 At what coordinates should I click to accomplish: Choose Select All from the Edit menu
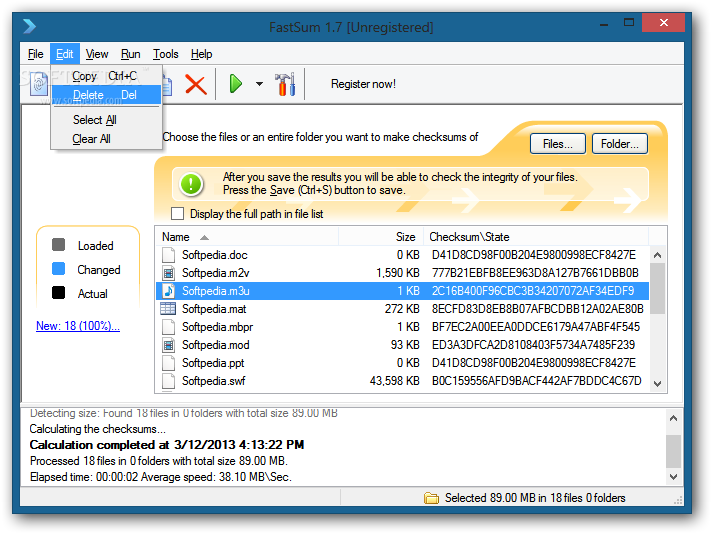coord(106,120)
